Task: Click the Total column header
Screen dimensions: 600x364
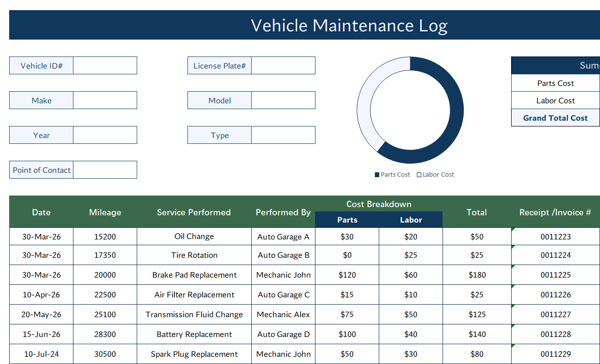Action: tap(477, 212)
